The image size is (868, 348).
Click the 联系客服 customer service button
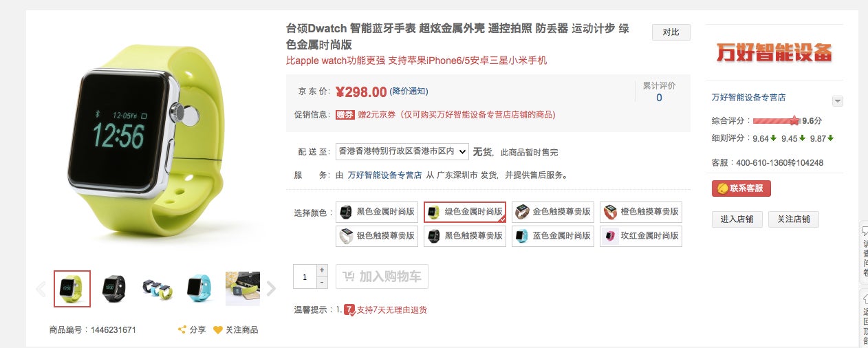(741, 188)
